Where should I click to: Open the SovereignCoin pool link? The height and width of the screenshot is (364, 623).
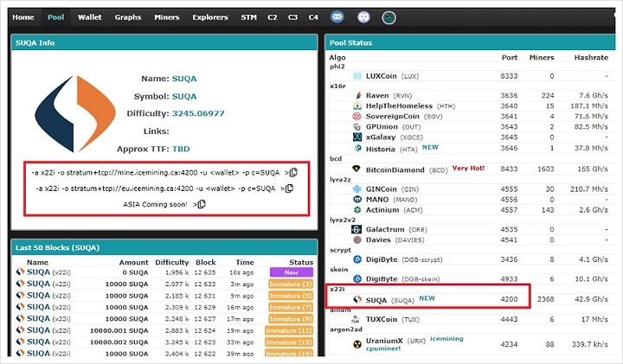point(393,117)
